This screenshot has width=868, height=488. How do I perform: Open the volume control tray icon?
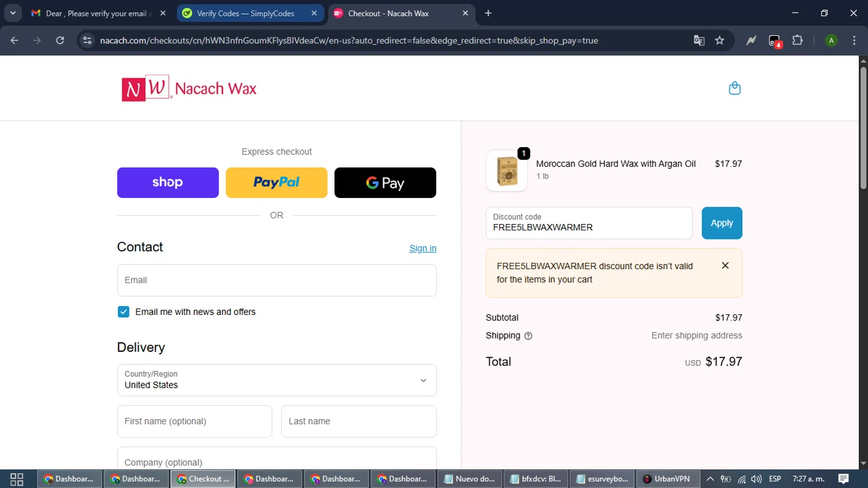(x=756, y=479)
